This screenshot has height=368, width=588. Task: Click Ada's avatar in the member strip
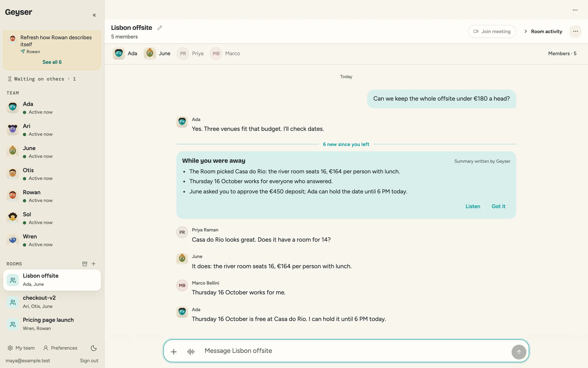[x=119, y=54]
